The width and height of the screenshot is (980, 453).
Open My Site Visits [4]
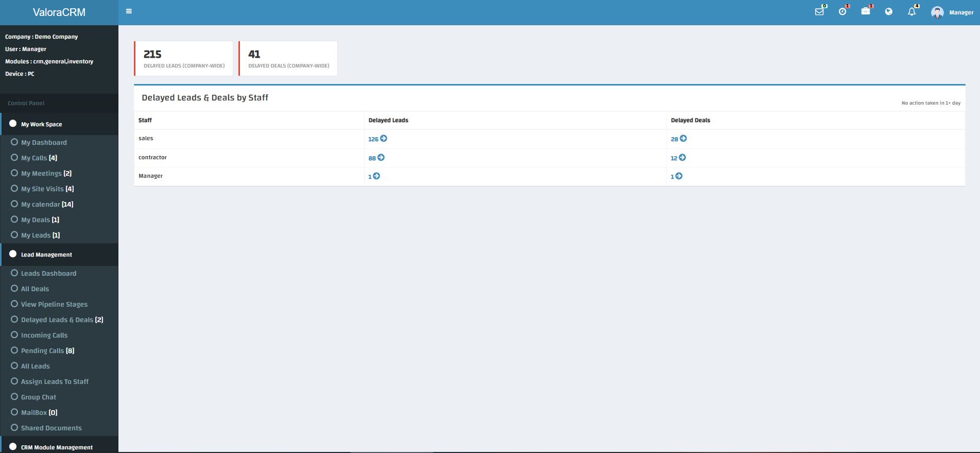tap(47, 189)
